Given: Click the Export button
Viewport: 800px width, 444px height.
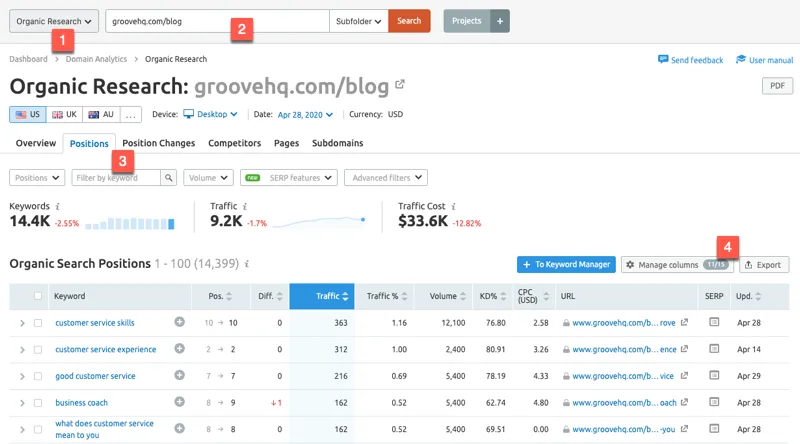Looking at the screenshot, I should pyautogui.click(x=764, y=264).
